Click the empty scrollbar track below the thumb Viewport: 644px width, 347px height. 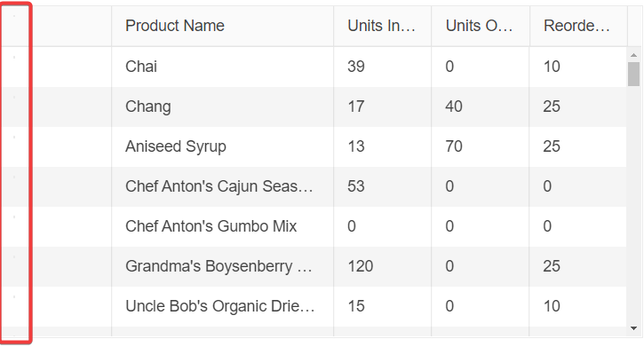click(x=633, y=204)
